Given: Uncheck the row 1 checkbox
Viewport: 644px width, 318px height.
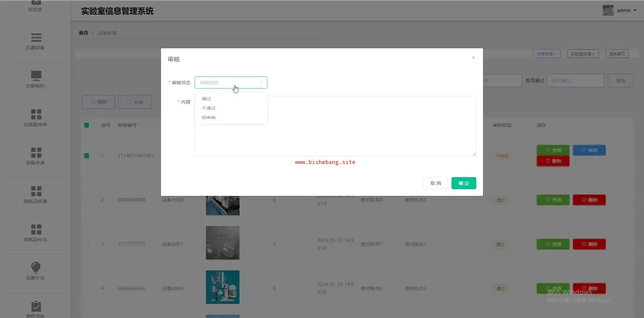Looking at the screenshot, I should pos(87,156).
